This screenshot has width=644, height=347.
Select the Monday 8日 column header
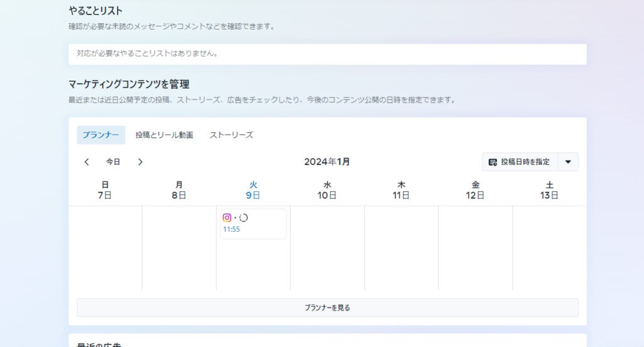pyautogui.click(x=179, y=190)
